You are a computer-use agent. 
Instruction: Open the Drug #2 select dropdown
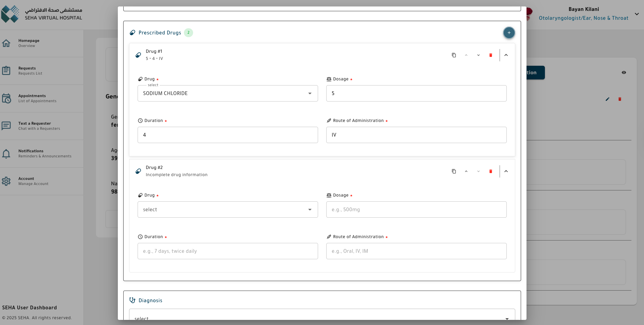pyautogui.click(x=227, y=210)
